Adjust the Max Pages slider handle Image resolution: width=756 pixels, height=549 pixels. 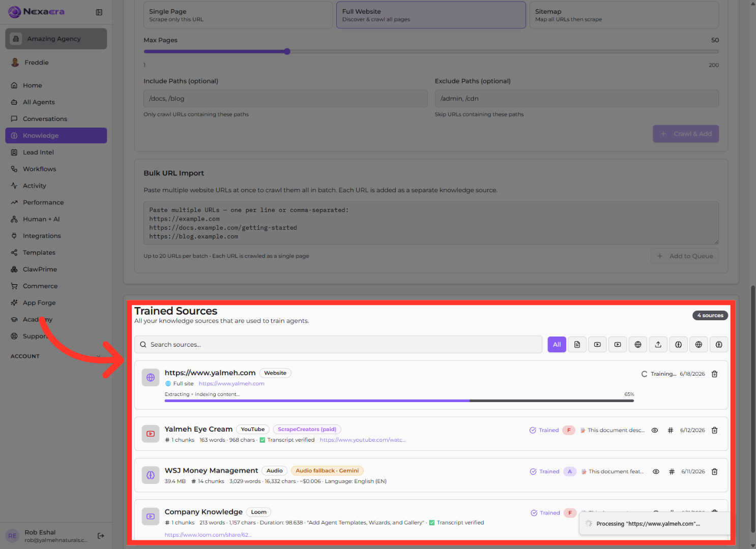point(287,51)
